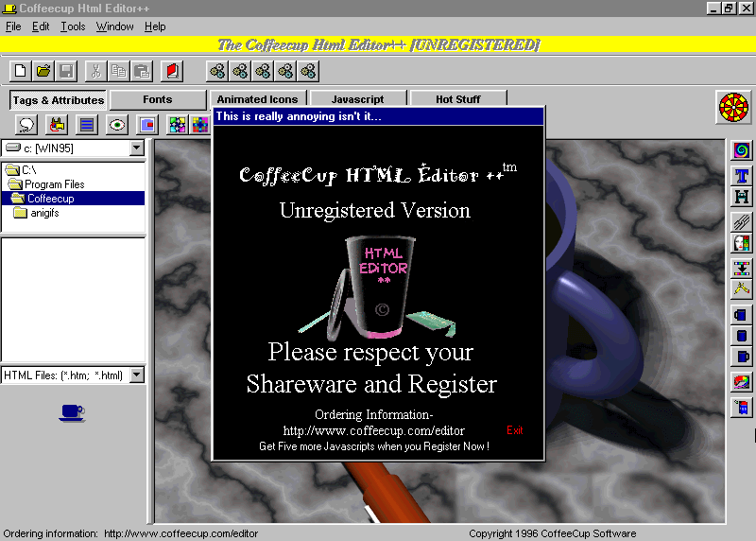Viewport: 756px width, 541px height.
Task: Click the blue coffee cup logo below file filter
Action: coord(72,413)
